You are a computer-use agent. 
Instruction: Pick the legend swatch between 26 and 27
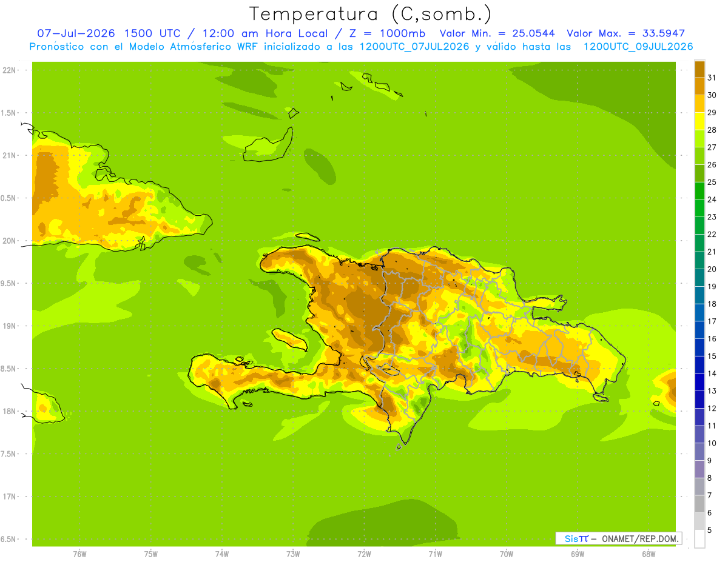[699, 156]
